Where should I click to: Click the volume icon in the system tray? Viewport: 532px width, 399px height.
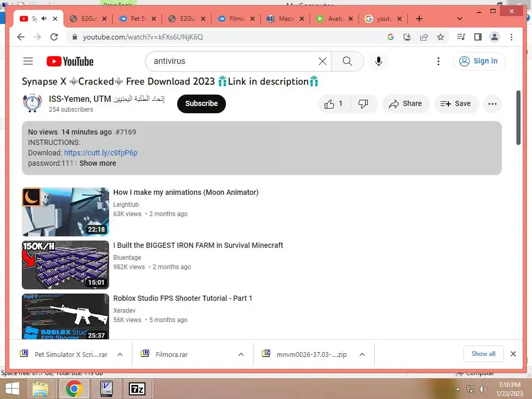483,389
